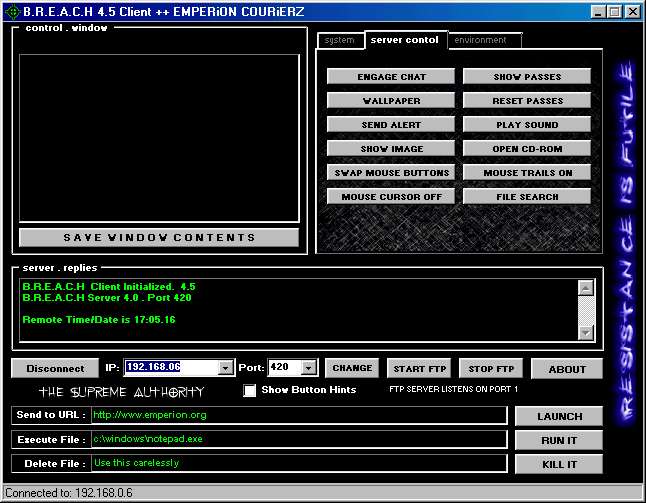Open the environment tab
The height and width of the screenshot is (503, 646).
tap(482, 41)
